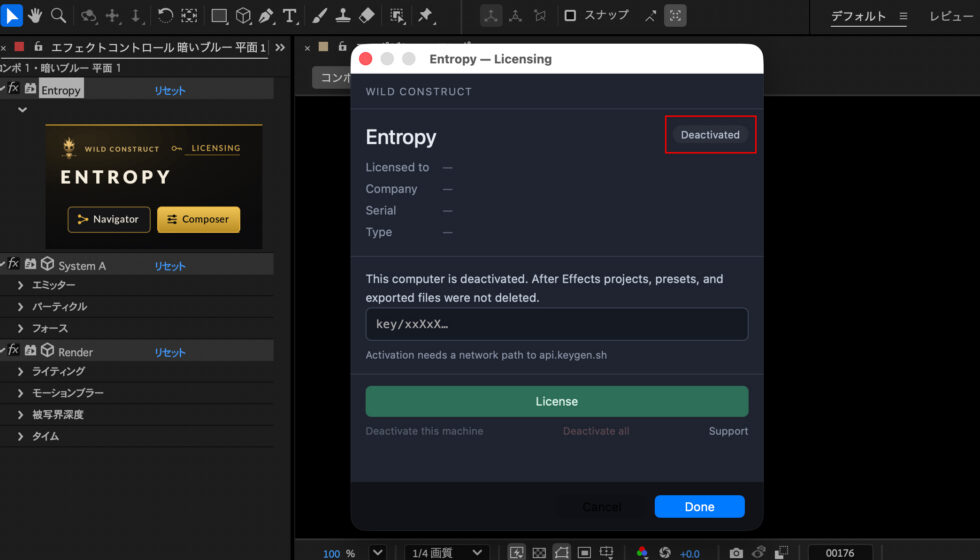Expand the ライティング group

(x=21, y=371)
